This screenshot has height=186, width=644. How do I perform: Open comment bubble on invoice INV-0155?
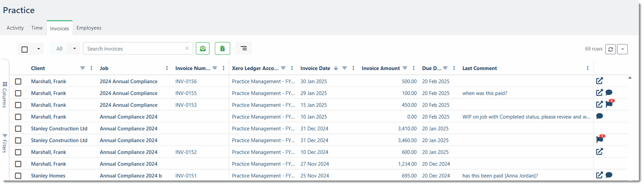point(609,93)
